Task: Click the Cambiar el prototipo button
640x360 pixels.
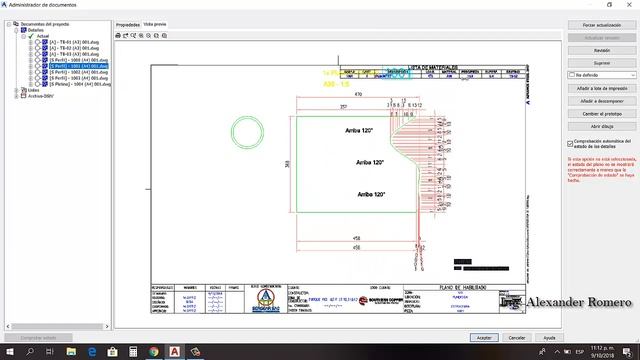Action: 602,114
